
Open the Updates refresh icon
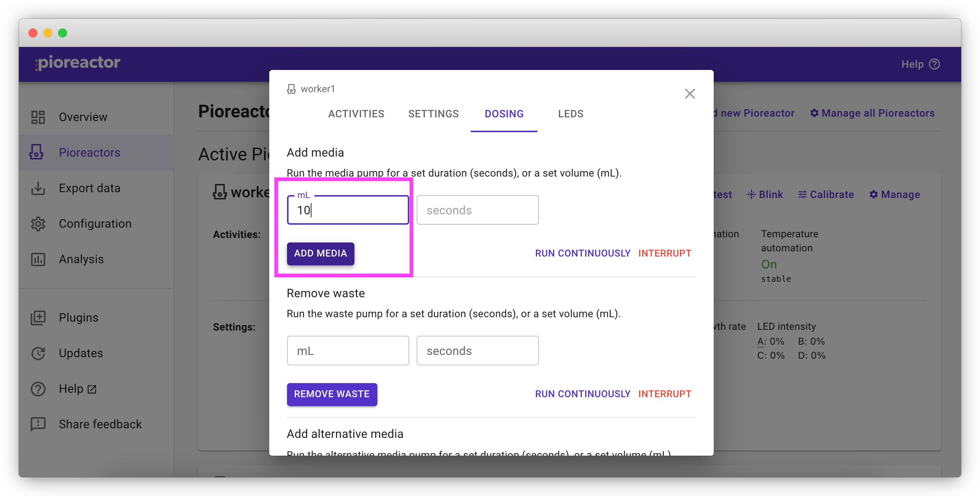coord(38,353)
